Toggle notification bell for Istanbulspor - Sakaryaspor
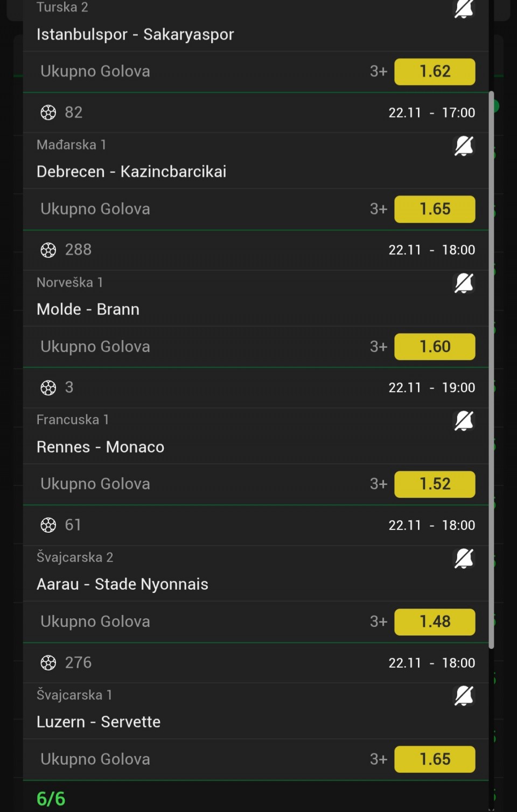 (464, 9)
